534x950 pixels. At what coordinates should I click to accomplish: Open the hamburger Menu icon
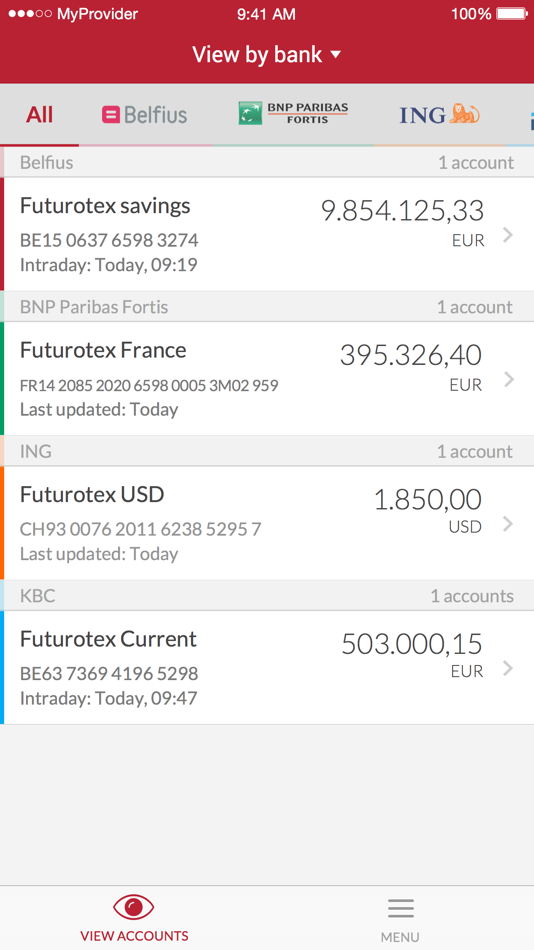pos(401,908)
